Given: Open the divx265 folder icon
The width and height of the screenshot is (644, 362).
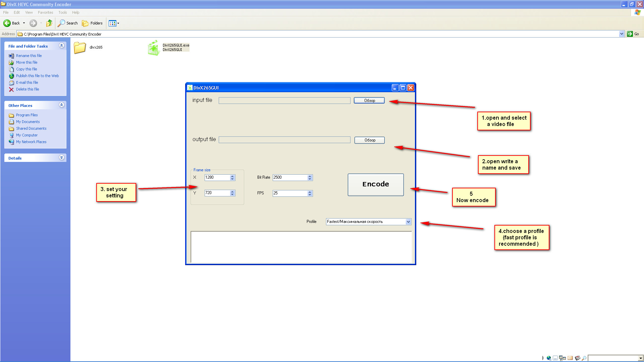Looking at the screenshot, I should 80,48.
